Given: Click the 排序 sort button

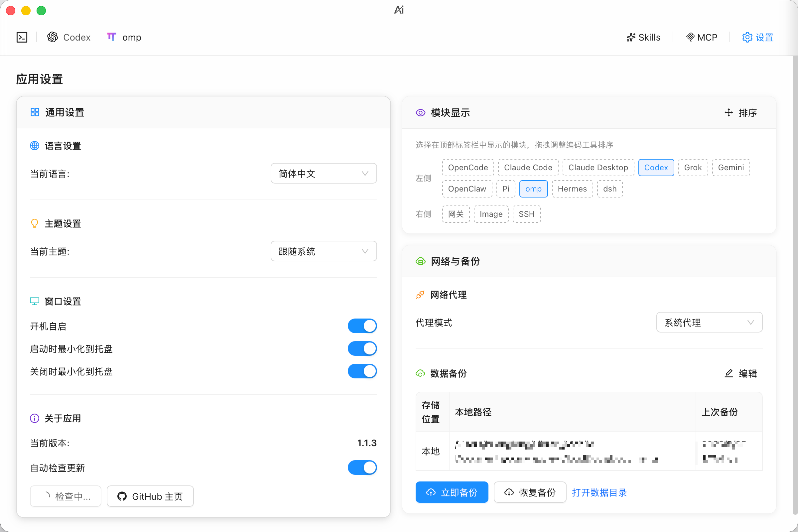Looking at the screenshot, I should pos(741,113).
